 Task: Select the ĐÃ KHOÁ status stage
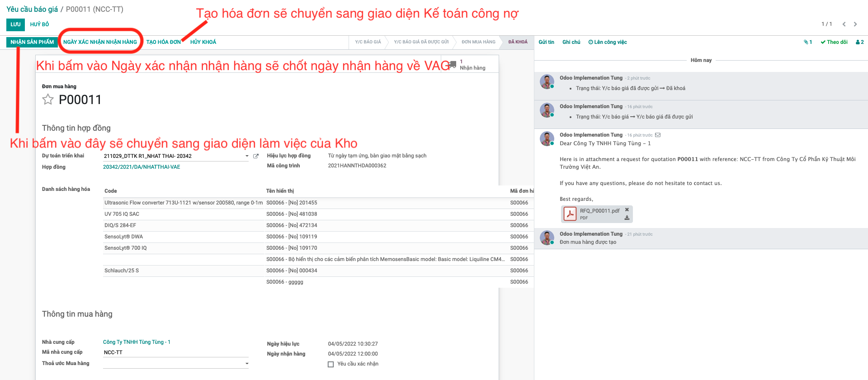point(518,42)
